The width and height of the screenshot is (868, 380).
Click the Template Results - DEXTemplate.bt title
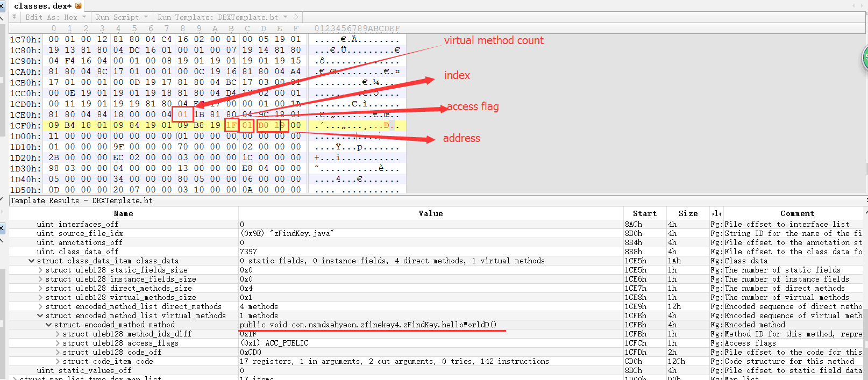(81, 200)
